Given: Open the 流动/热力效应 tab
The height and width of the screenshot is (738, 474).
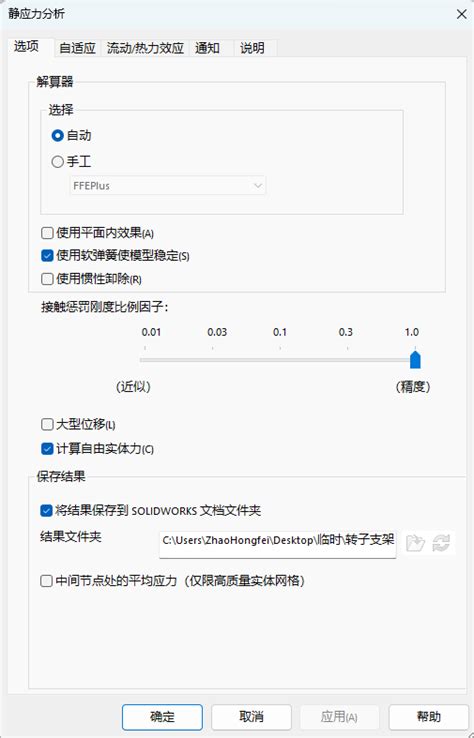Looking at the screenshot, I should click(x=145, y=48).
